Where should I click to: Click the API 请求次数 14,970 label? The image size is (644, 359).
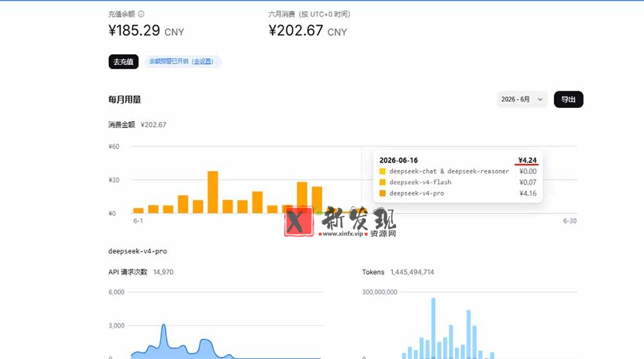point(141,272)
